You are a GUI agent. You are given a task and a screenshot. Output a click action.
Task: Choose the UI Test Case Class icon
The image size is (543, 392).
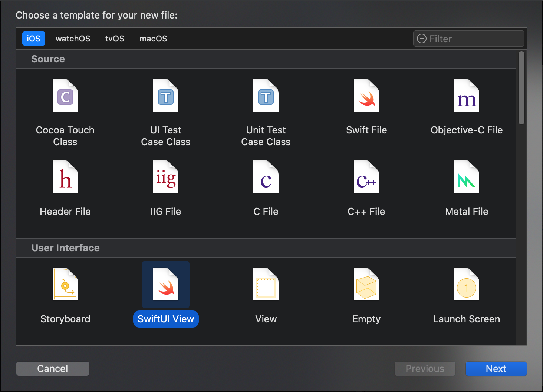tap(166, 96)
